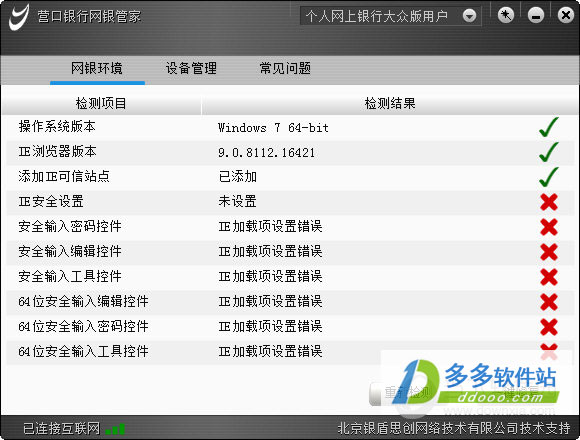Click the red X for 64位安全输入密码控件

pyautogui.click(x=549, y=327)
